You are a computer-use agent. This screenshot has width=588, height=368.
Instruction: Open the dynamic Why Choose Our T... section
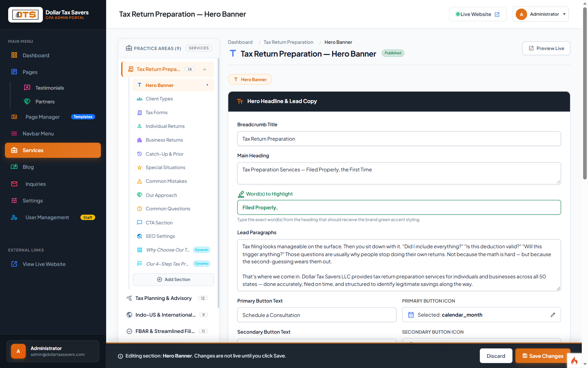[x=173, y=250]
